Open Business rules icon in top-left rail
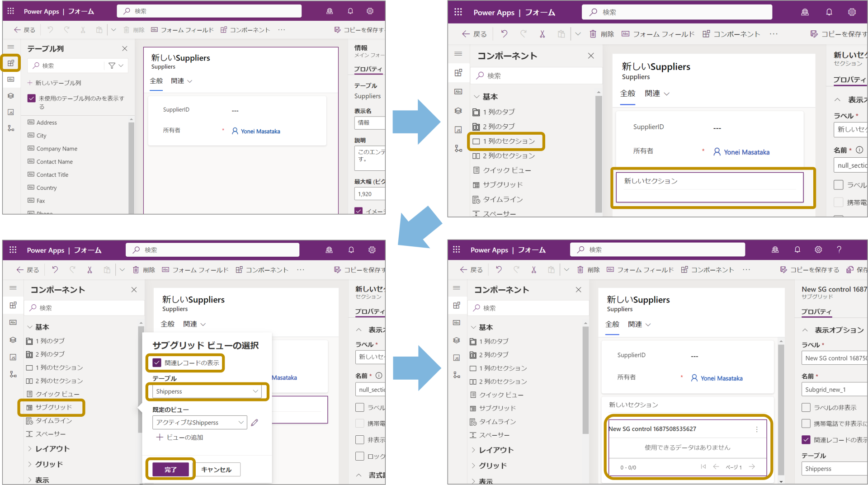 [x=11, y=128]
